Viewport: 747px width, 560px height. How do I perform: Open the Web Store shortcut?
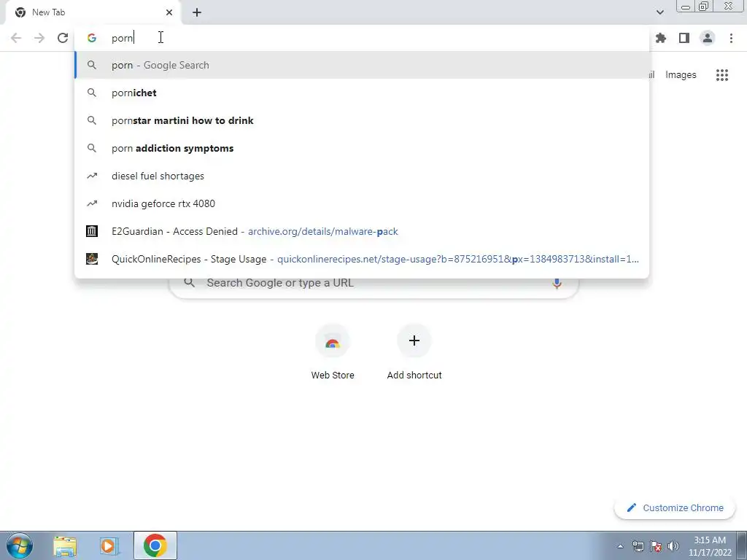coord(333,352)
